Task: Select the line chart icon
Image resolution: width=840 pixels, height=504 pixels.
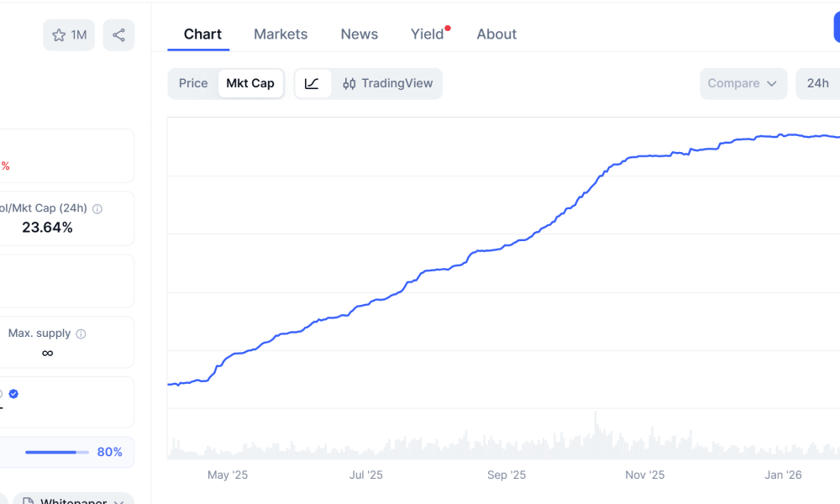Action: 312,83
